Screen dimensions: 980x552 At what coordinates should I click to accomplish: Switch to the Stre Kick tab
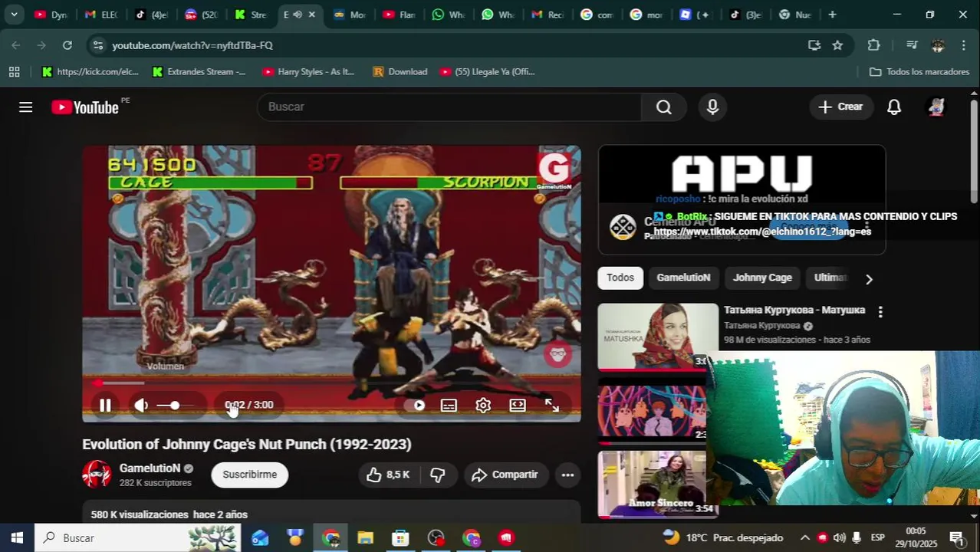252,15
